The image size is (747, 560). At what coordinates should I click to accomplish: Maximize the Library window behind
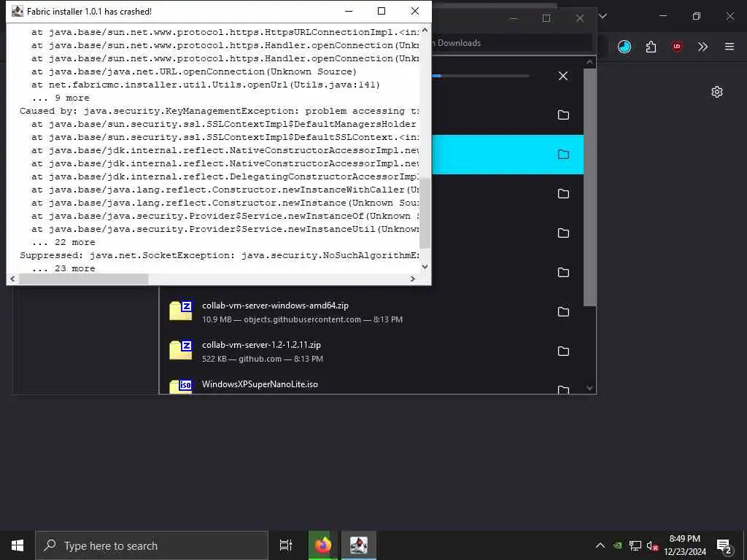pyautogui.click(x=546, y=18)
